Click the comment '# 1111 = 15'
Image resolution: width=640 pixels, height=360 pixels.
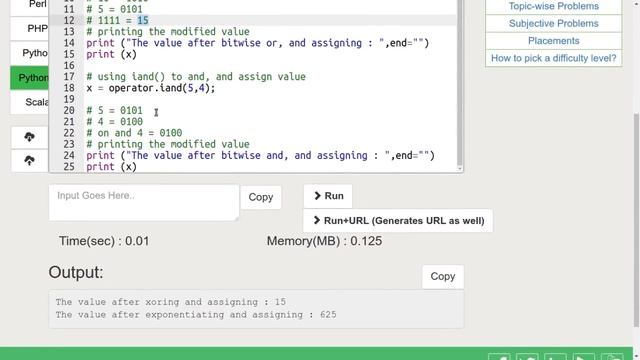[x=118, y=20]
